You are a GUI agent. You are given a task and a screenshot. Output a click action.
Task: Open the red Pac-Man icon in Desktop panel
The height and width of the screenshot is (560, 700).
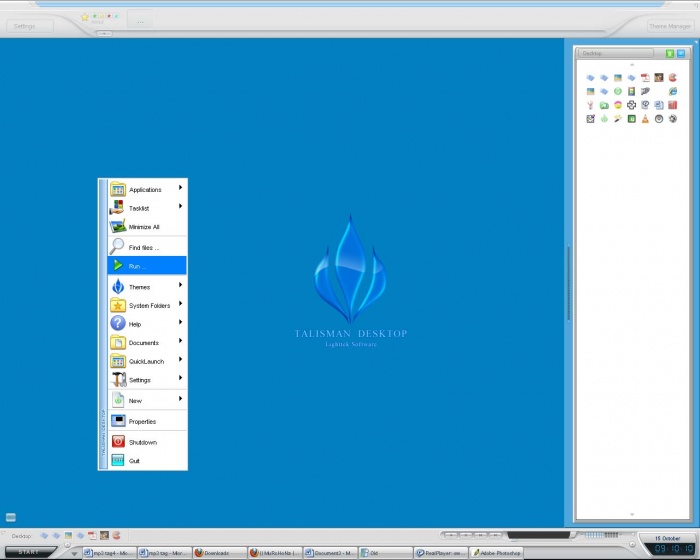click(673, 78)
